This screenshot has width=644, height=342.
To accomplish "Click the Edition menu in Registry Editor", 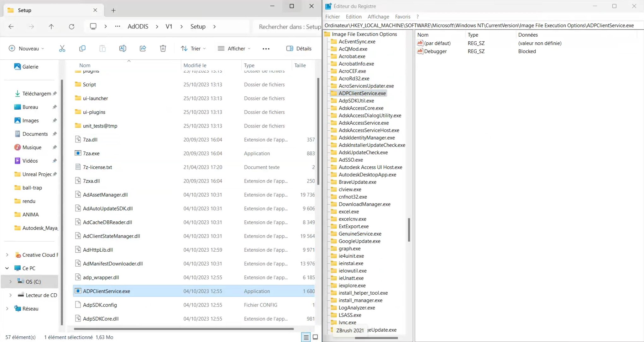I will (353, 16).
